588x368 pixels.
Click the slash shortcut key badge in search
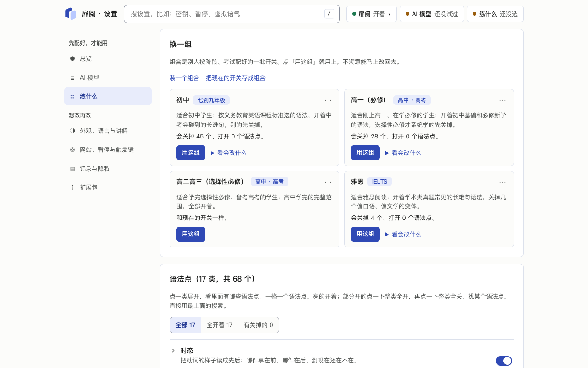[x=329, y=14]
